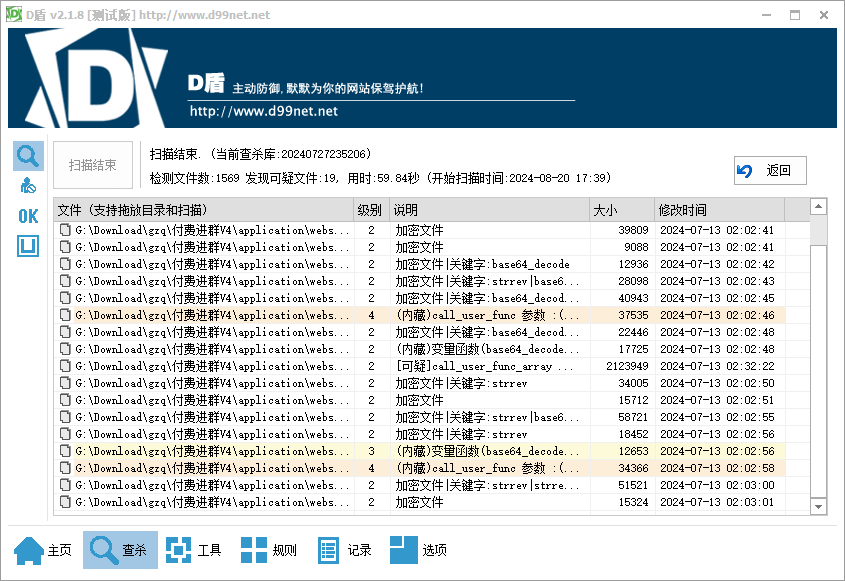Sort by 修改时间 column header
This screenshot has width=845, height=581.
719,210
